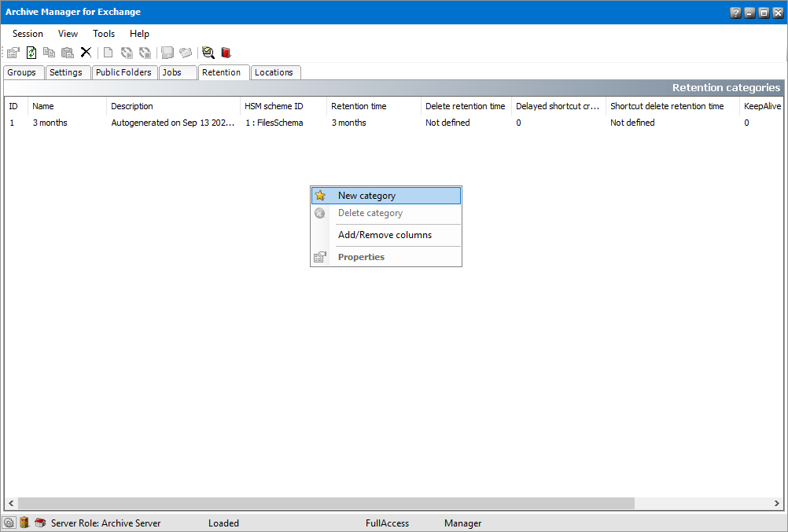Click 'Not defined' under Shortcut delete retention time
This screenshot has height=532, width=788.
pos(633,123)
